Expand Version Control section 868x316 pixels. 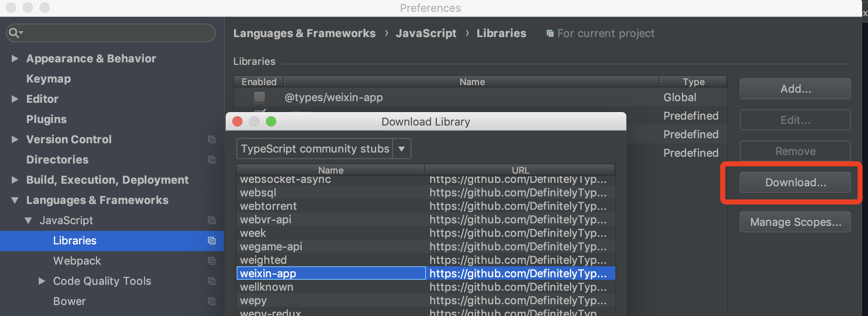tap(15, 139)
